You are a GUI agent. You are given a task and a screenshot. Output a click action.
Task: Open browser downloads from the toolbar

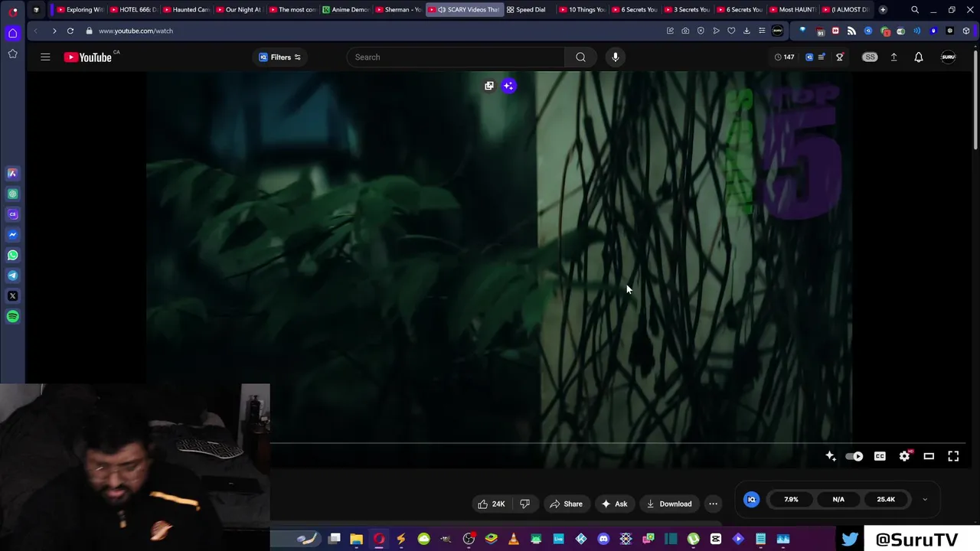pyautogui.click(x=746, y=31)
